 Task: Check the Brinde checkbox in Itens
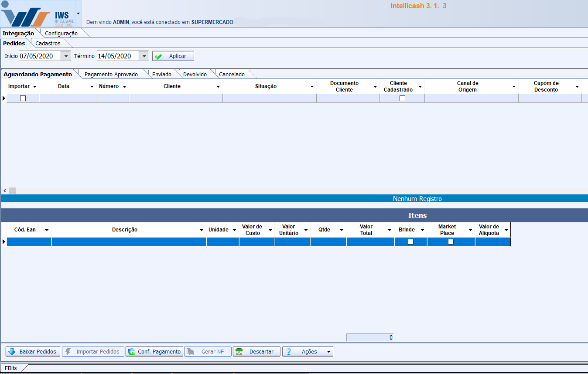point(410,242)
